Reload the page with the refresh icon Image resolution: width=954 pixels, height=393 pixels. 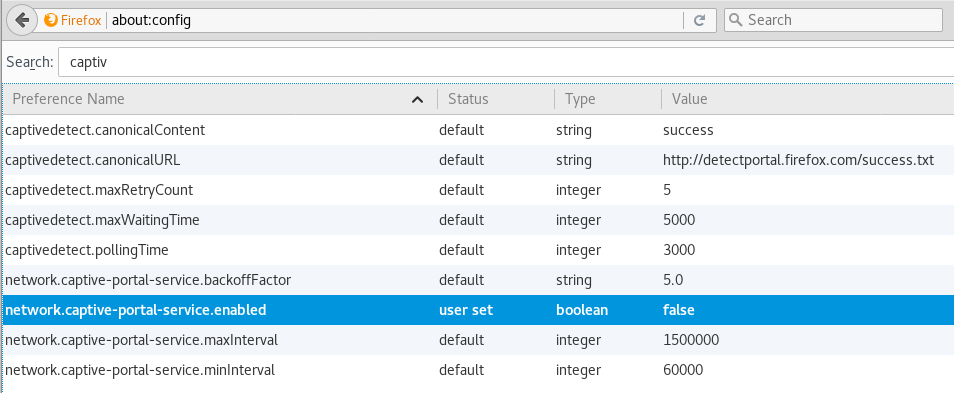click(x=699, y=20)
